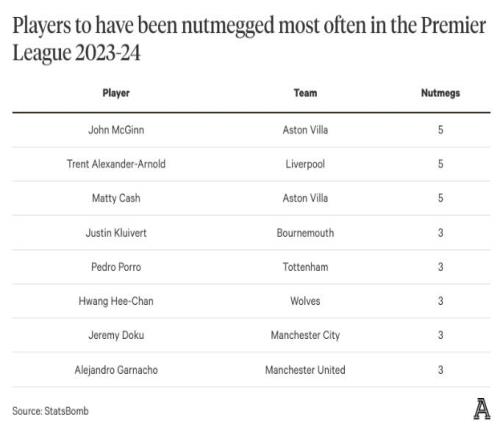Screen dimensions: 500x440
Task: Click the Hwang Hee-Chan name
Action: pos(116,301)
